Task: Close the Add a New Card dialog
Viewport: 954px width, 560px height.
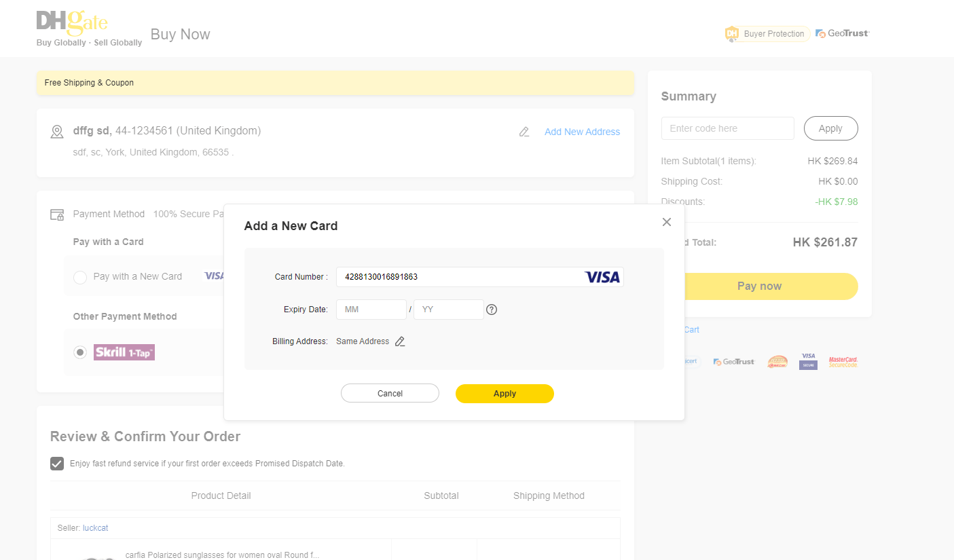Action: [x=666, y=222]
